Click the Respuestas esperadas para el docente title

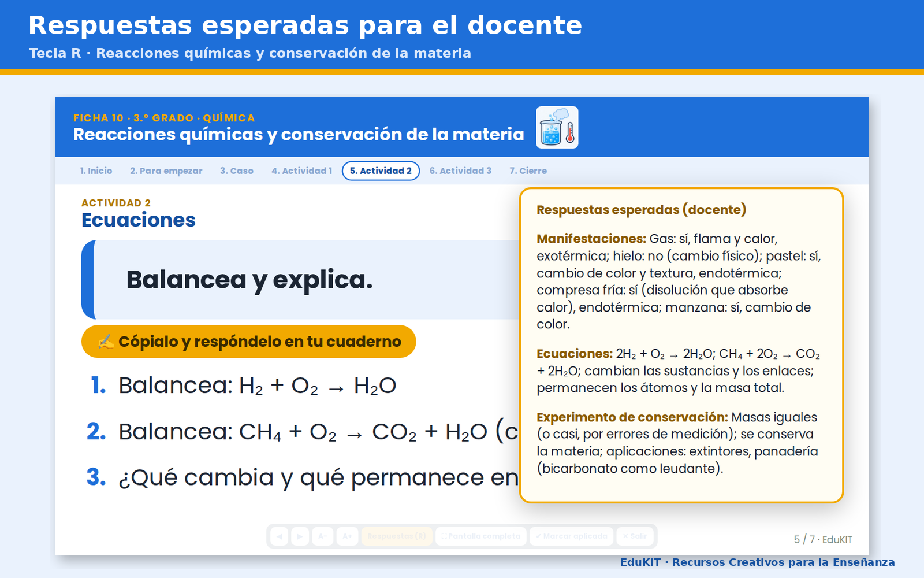[305, 25]
